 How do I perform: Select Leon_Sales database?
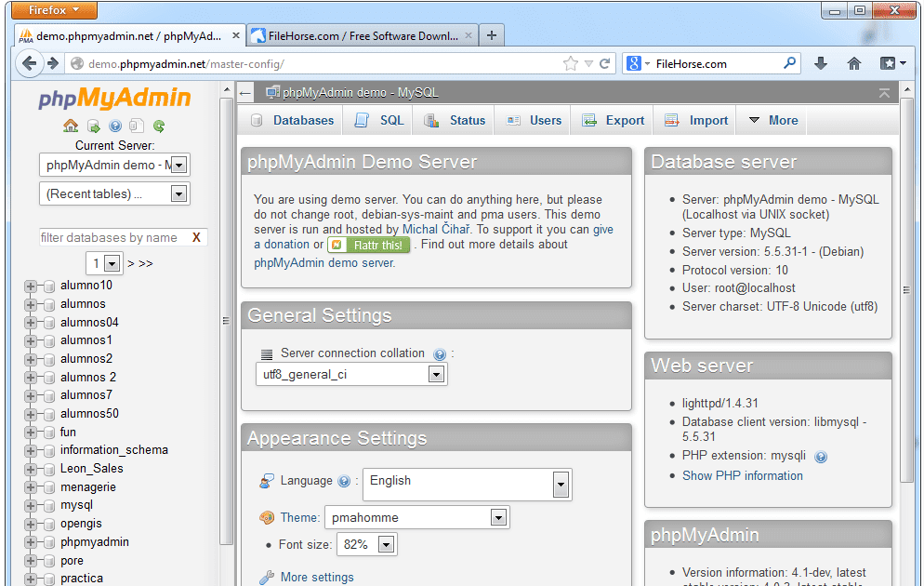(x=91, y=469)
